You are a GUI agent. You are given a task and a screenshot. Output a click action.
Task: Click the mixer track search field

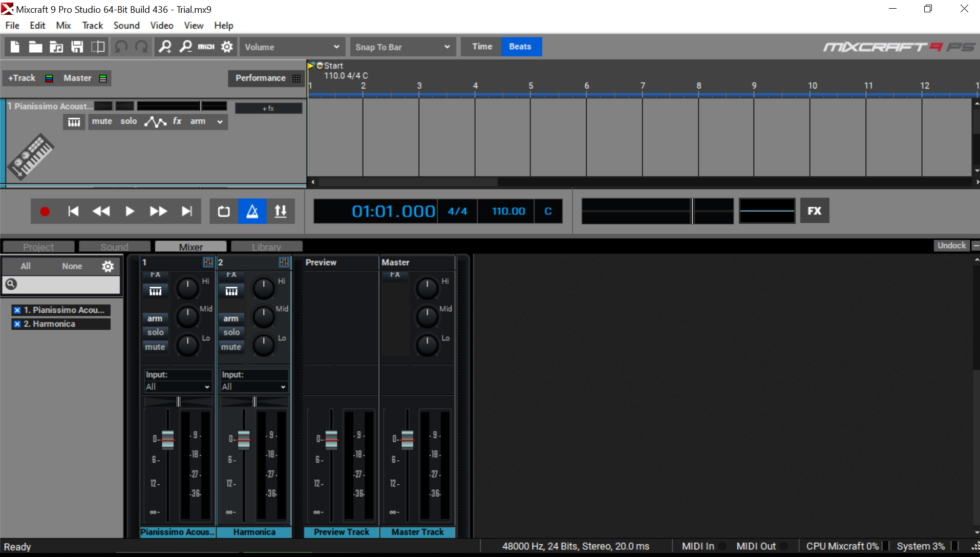(x=61, y=284)
